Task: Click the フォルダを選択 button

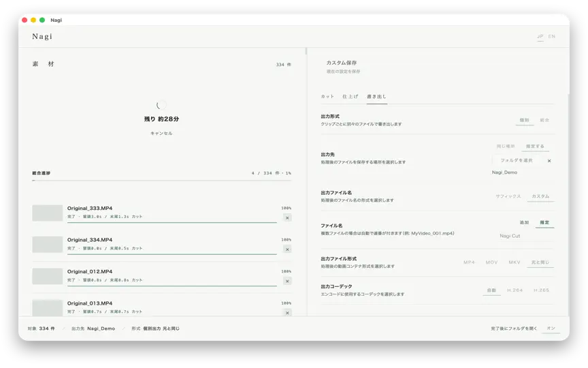Action: tap(517, 160)
